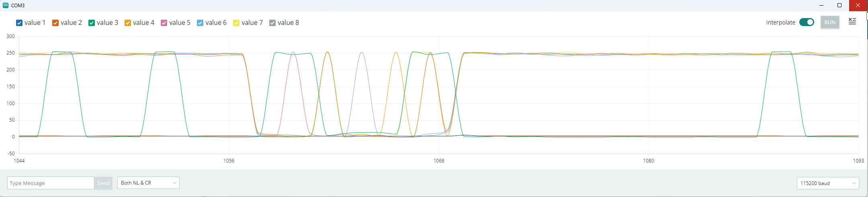This screenshot has width=868, height=197.
Task: Click the RUN button
Action: click(830, 22)
